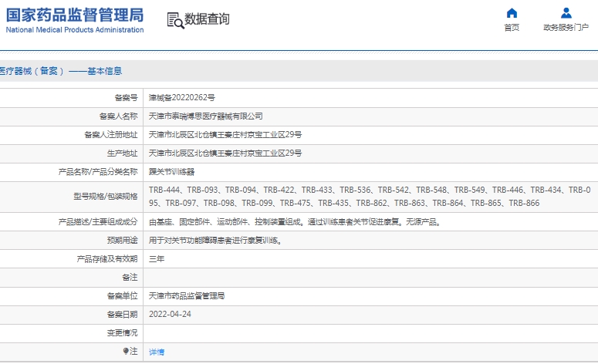Select date value 2022-04-24
Image resolution: width=598 pixels, height=364 pixels.
[170, 315]
